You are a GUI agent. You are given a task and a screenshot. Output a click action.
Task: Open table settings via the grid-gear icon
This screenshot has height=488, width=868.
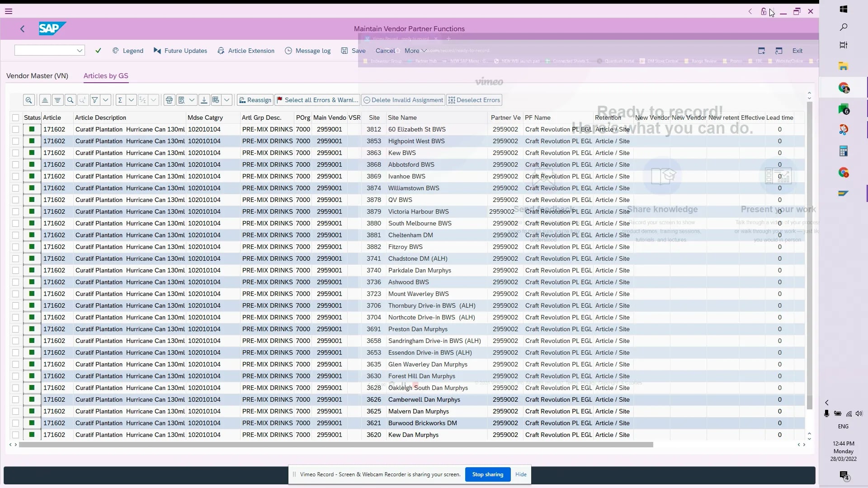tap(216, 100)
